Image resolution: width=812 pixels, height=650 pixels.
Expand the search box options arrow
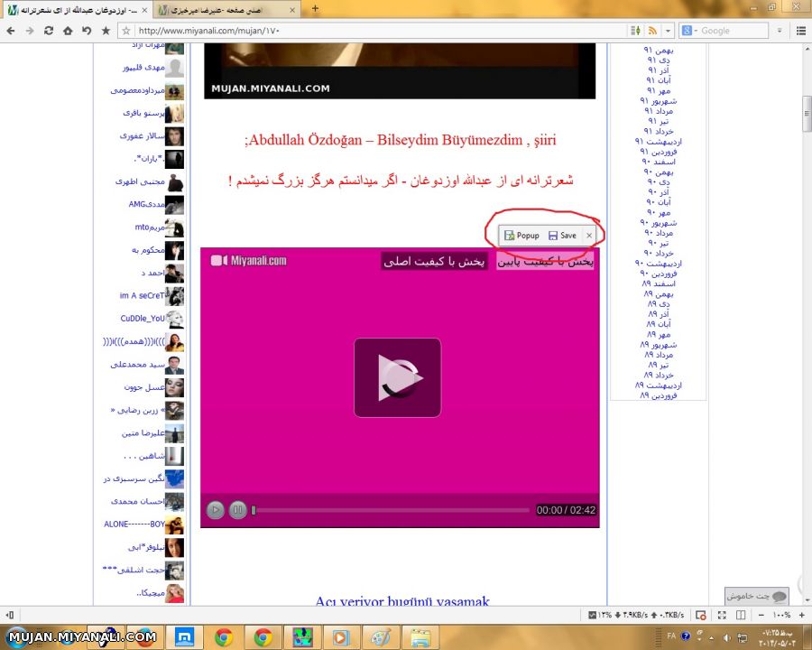click(x=780, y=31)
